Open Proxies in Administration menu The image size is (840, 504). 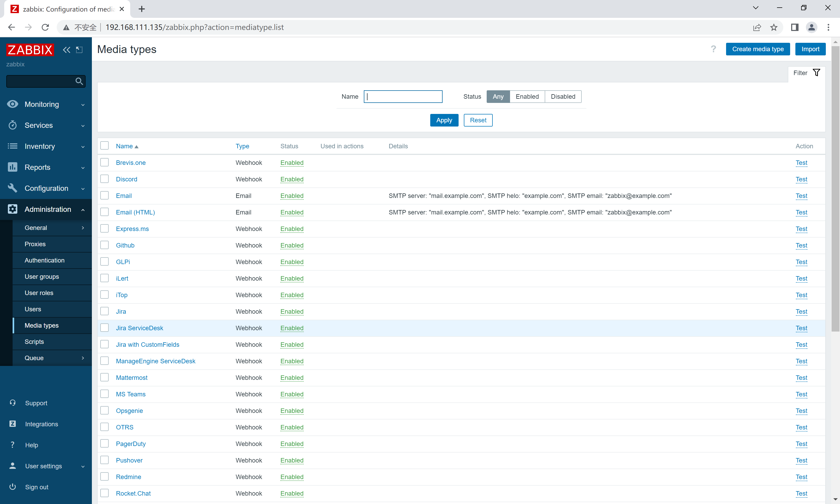(x=52, y=244)
